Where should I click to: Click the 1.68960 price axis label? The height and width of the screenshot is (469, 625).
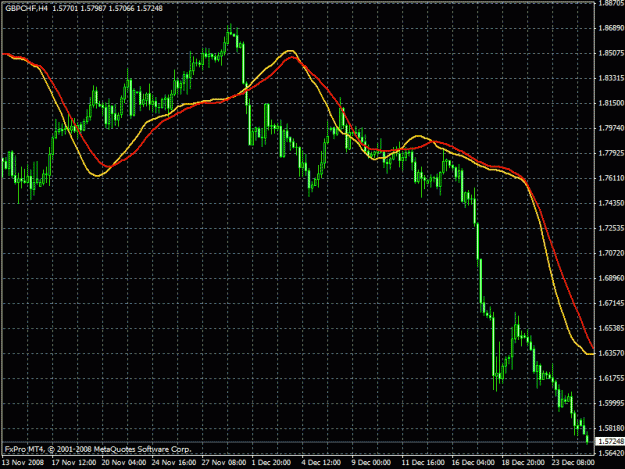[x=611, y=278]
